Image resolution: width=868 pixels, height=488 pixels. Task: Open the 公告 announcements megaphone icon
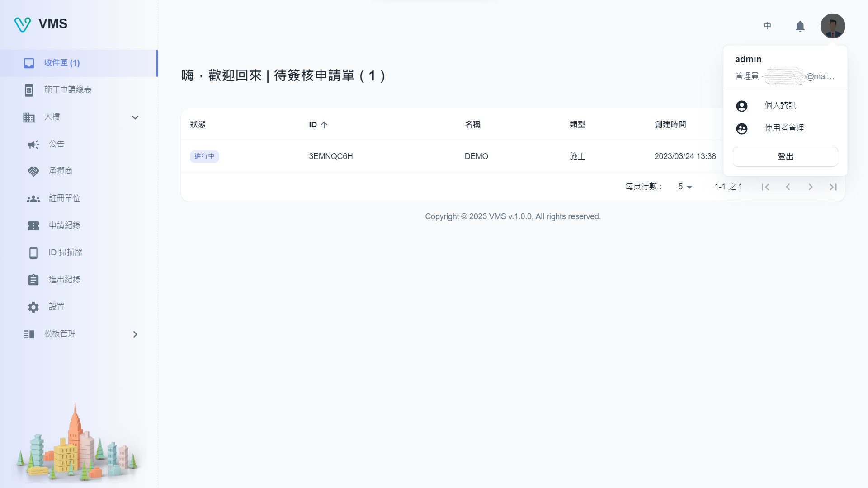click(x=33, y=144)
